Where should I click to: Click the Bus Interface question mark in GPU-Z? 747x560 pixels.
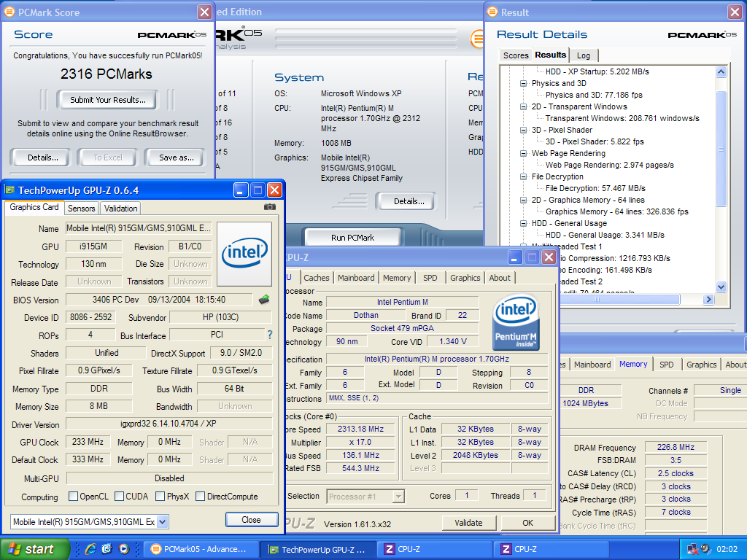click(x=270, y=335)
